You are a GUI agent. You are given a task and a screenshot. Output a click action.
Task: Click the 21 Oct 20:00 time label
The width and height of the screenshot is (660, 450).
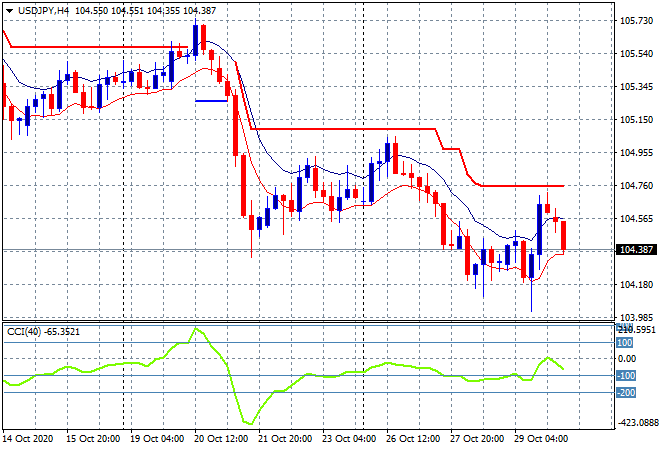[x=285, y=439]
